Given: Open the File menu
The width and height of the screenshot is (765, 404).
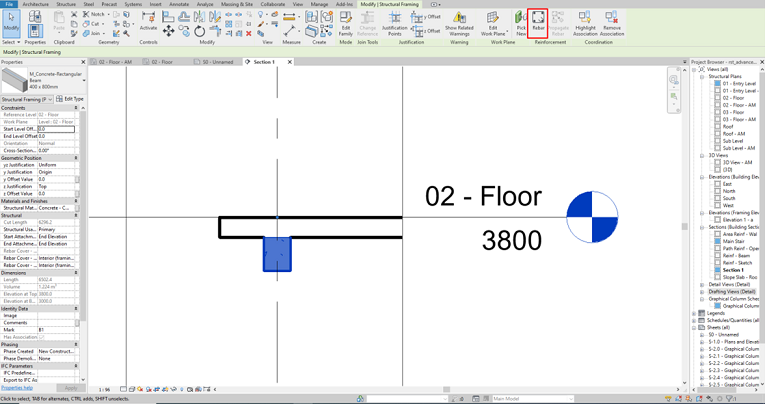Looking at the screenshot, I should 9,4.
